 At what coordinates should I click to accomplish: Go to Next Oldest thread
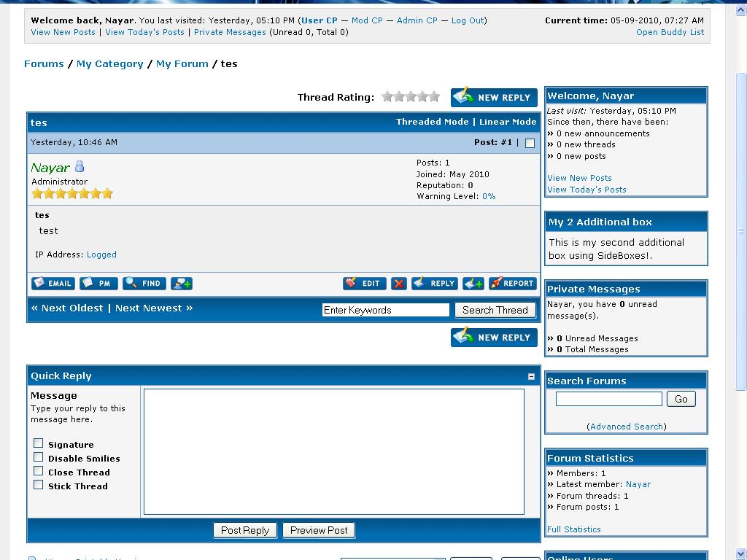click(66, 308)
